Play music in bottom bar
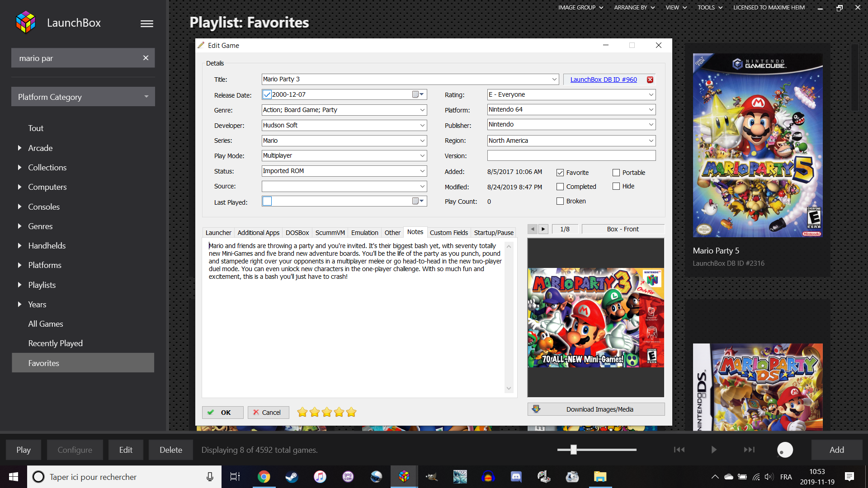 (x=714, y=450)
